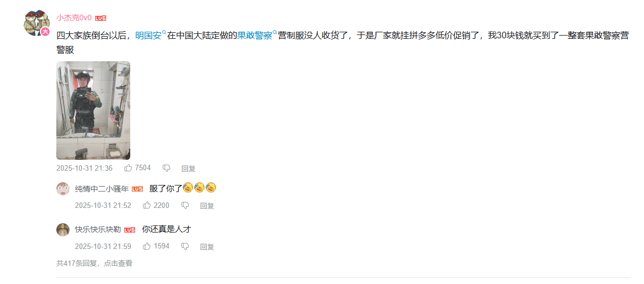This screenshot has width=644, height=284.
Task: Click the LV6 badge beside 小杰克0v0
Action: pyautogui.click(x=101, y=18)
